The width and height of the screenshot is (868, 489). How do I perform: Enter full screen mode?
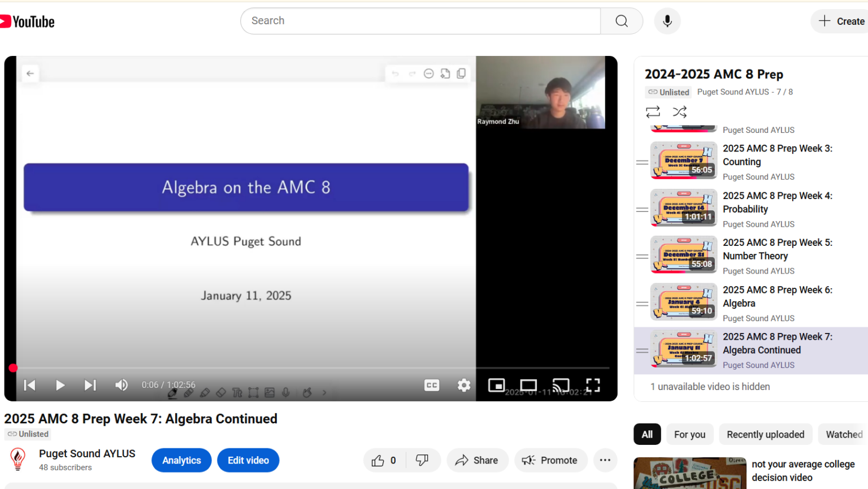593,385
